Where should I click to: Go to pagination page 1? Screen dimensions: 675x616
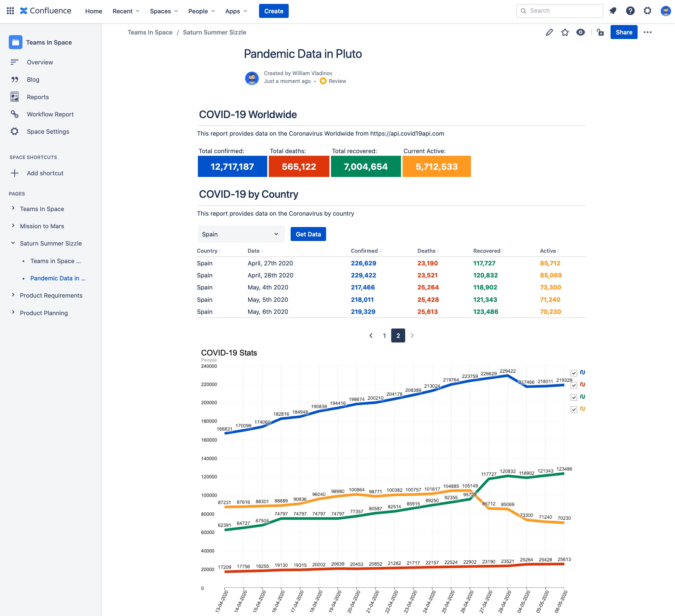point(384,336)
